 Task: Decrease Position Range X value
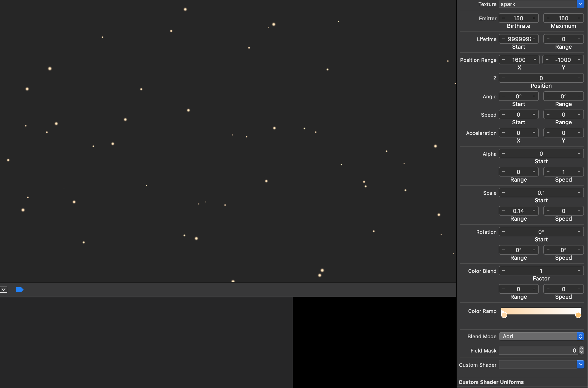(504, 60)
